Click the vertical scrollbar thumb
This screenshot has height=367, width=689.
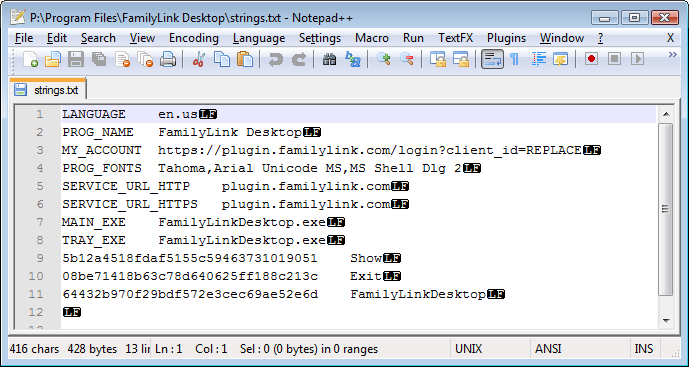point(666,209)
